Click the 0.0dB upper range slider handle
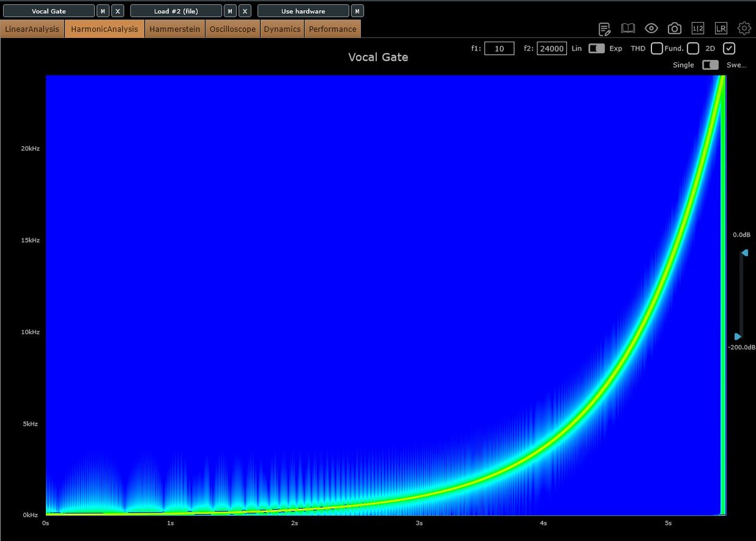The image size is (756, 541). (x=744, y=252)
